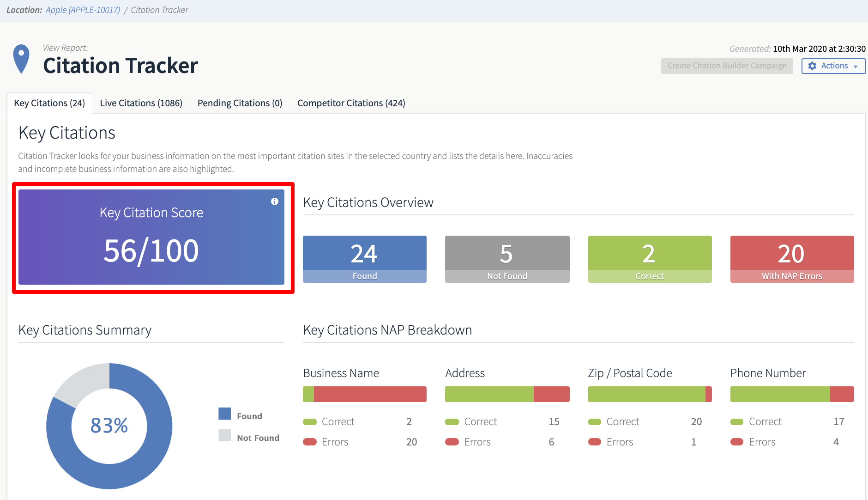The width and height of the screenshot is (868, 500).
Task: Click the Address NAP progress bar
Action: coord(507,394)
